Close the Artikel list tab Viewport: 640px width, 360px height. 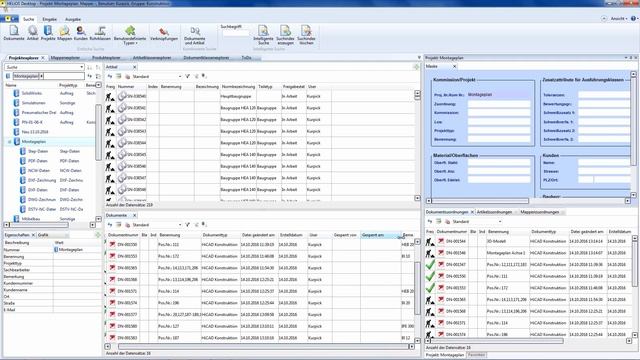[134, 67]
